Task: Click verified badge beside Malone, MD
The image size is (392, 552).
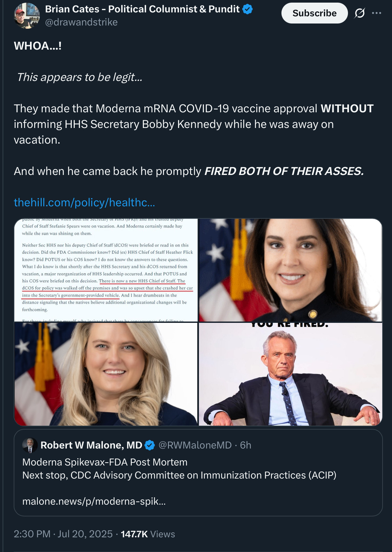Action: [150, 445]
